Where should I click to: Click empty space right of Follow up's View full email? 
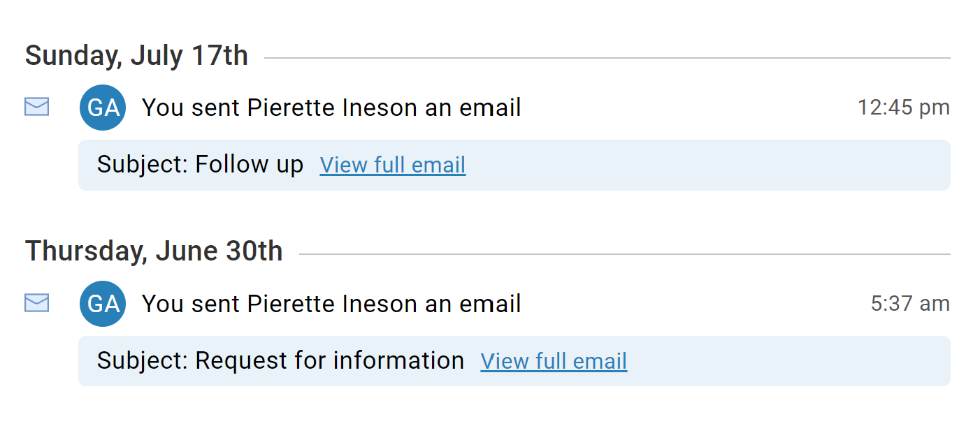point(706,165)
